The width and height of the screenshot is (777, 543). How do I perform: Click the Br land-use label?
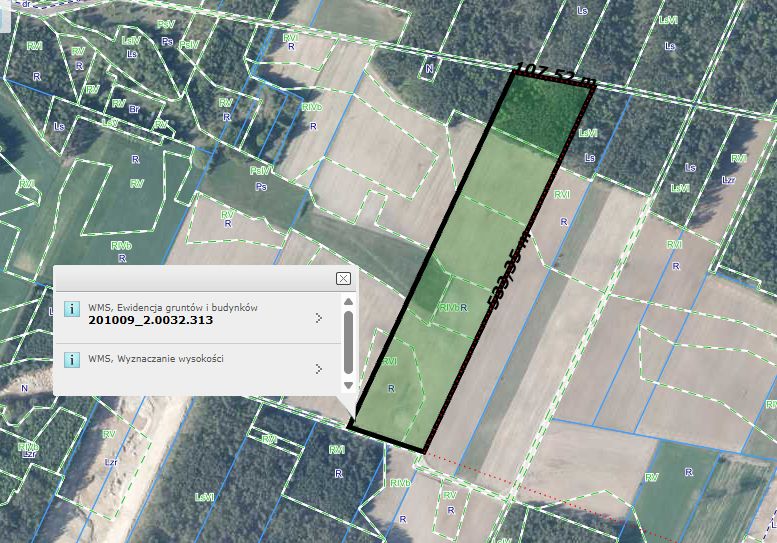[134, 109]
